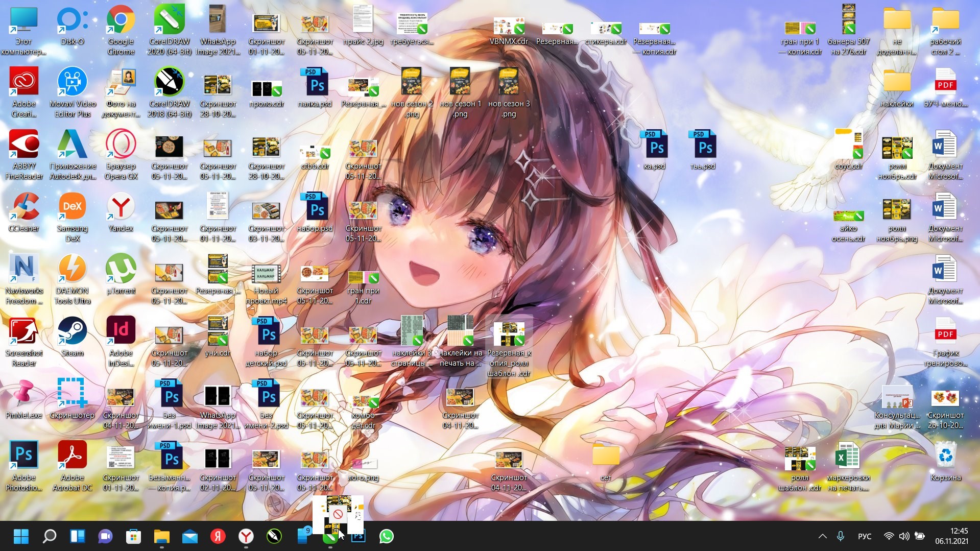Select the Новый проект.mp4 video file

coord(266,285)
